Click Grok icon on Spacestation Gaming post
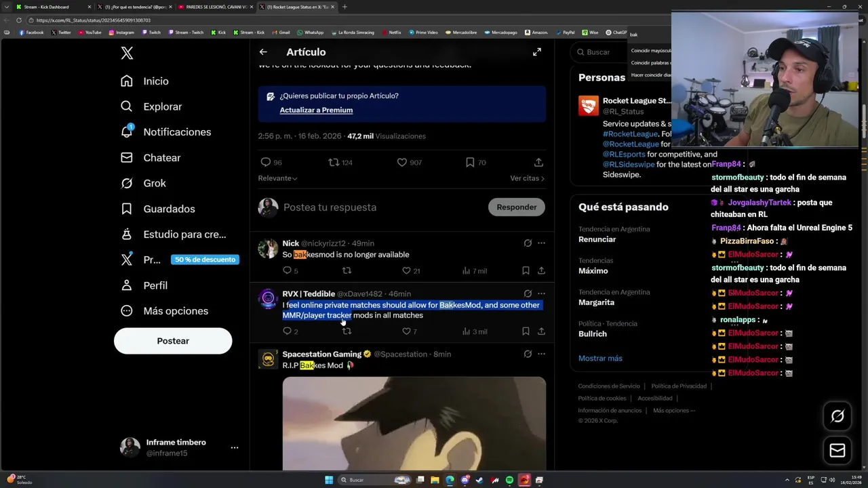 [x=528, y=354]
